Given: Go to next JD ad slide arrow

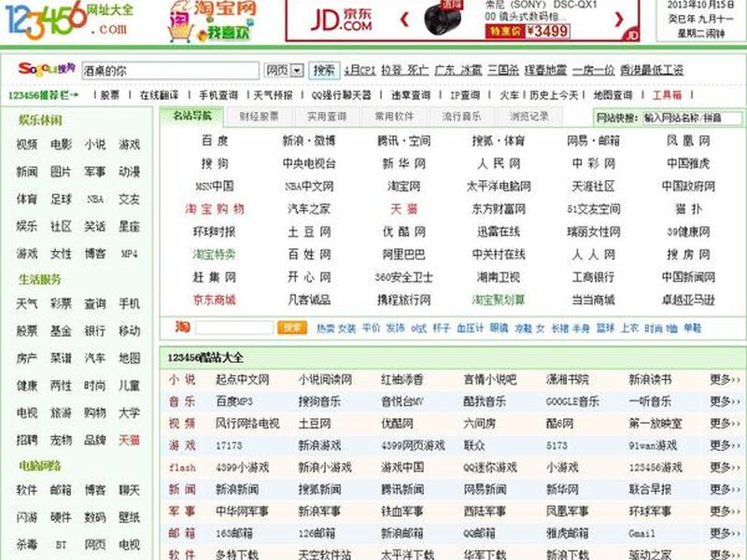Looking at the screenshot, I should (618, 19).
